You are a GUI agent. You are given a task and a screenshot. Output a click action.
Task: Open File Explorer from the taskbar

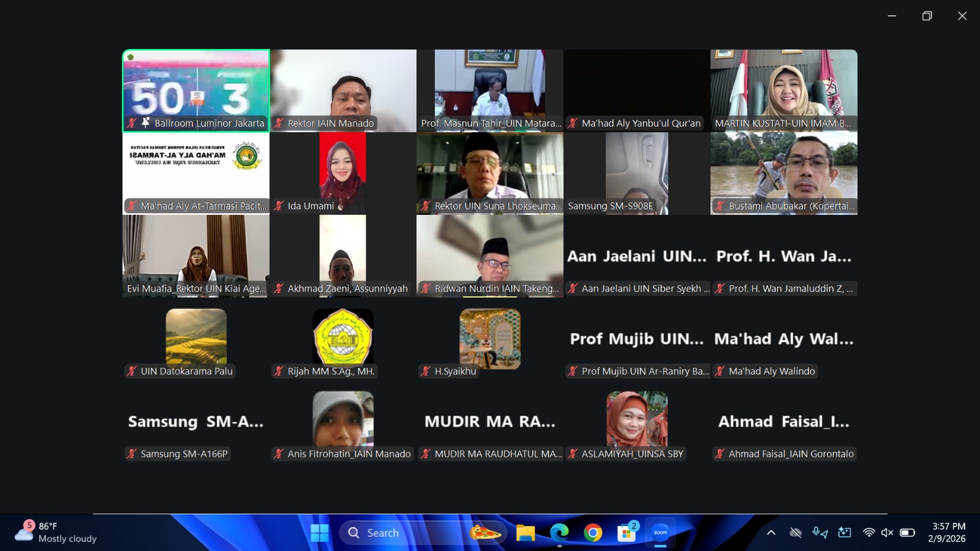(x=525, y=533)
